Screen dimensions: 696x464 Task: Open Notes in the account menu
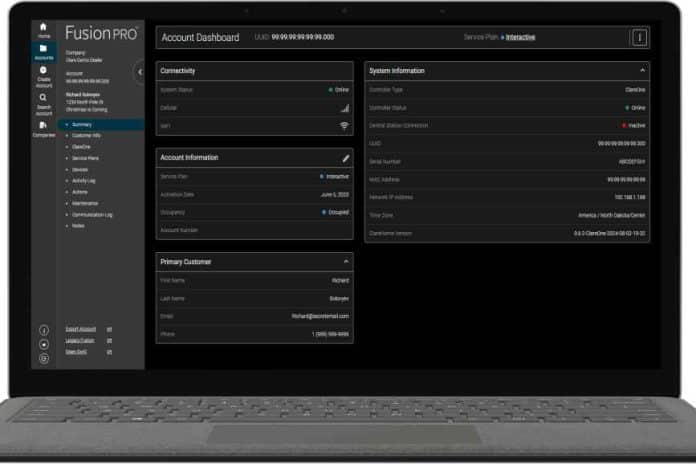78,226
